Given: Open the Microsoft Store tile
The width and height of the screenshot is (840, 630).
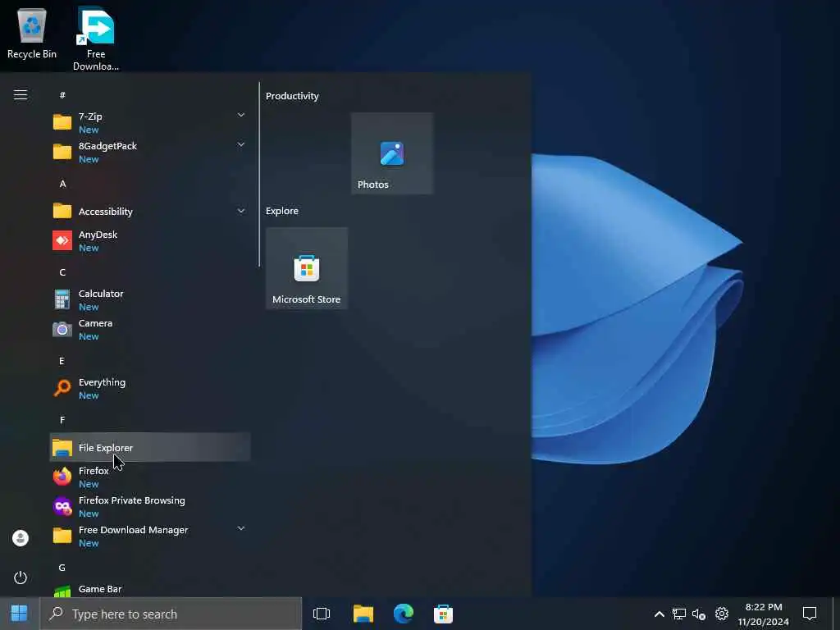Looking at the screenshot, I should coord(307,268).
